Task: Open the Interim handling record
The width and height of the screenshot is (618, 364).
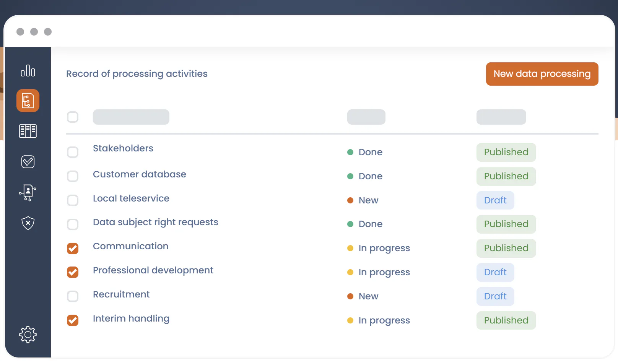Action: (131, 319)
